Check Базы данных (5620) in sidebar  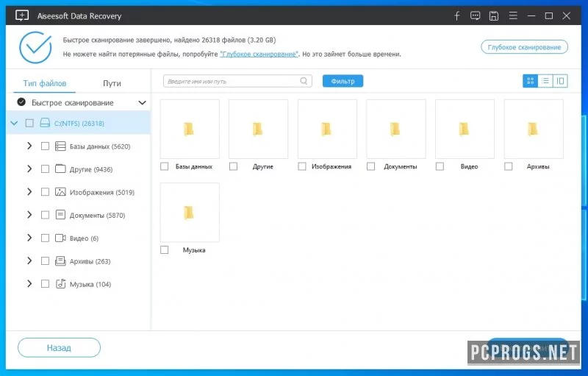tap(45, 146)
